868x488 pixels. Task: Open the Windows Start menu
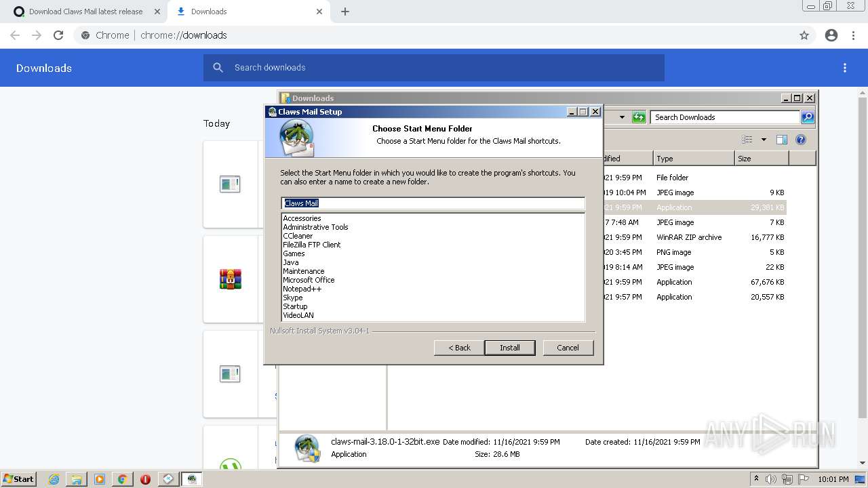tap(19, 479)
